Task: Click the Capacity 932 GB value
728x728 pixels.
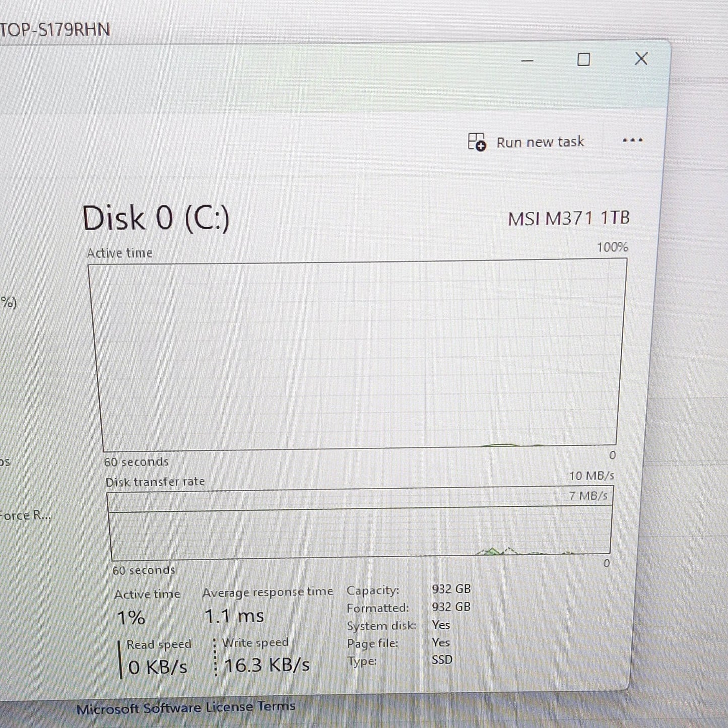Action: (x=451, y=589)
